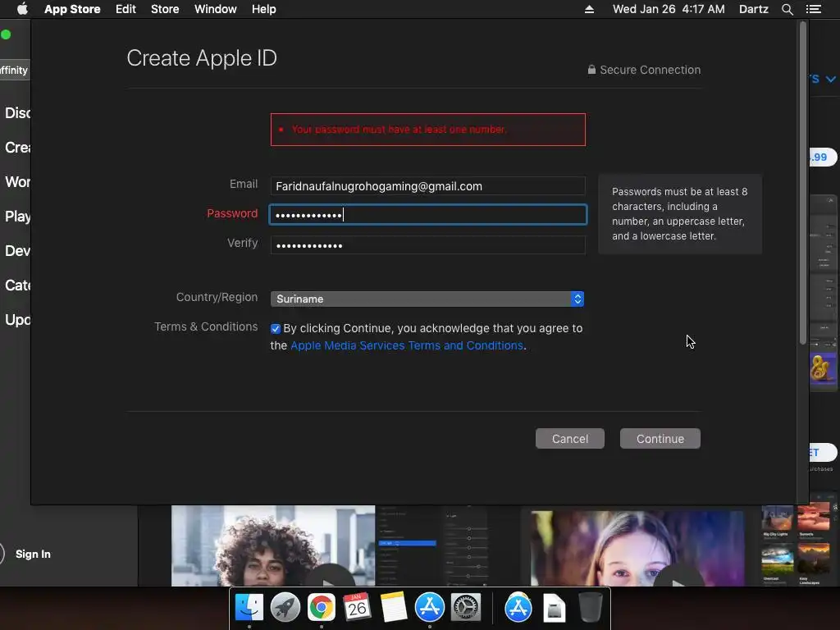This screenshot has height=630, width=840.
Task: Click the Email input field
Action: pos(427,186)
